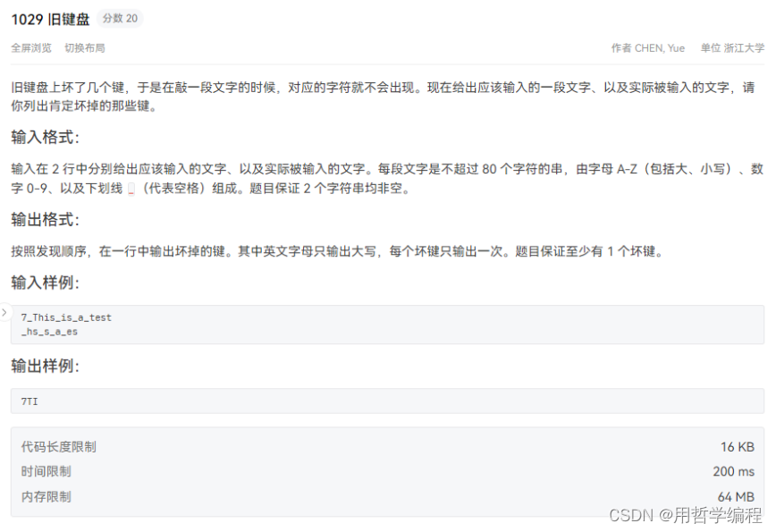Screen dimensions: 776x532
Task: Click the 输入样例 heading
Action: tap(45, 283)
